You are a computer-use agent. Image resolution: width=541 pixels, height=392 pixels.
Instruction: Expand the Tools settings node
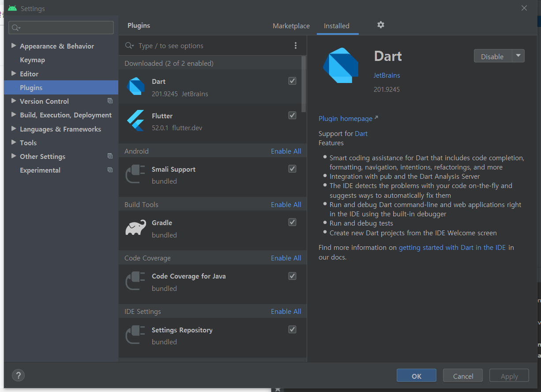coord(14,143)
